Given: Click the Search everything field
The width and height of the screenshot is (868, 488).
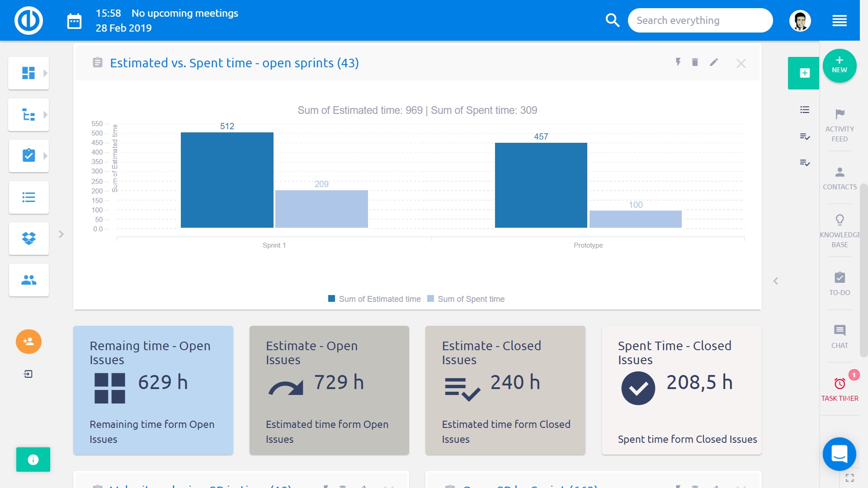Looking at the screenshot, I should (x=700, y=20).
